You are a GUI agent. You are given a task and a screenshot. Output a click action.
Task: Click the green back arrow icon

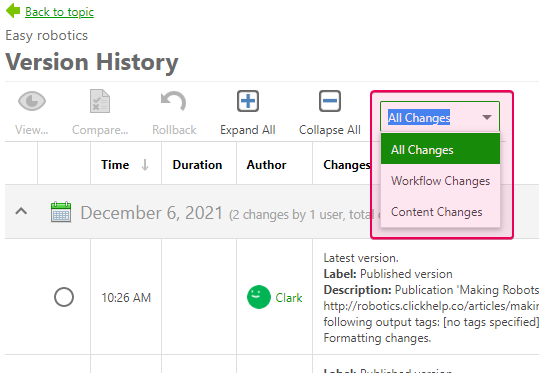(x=13, y=11)
